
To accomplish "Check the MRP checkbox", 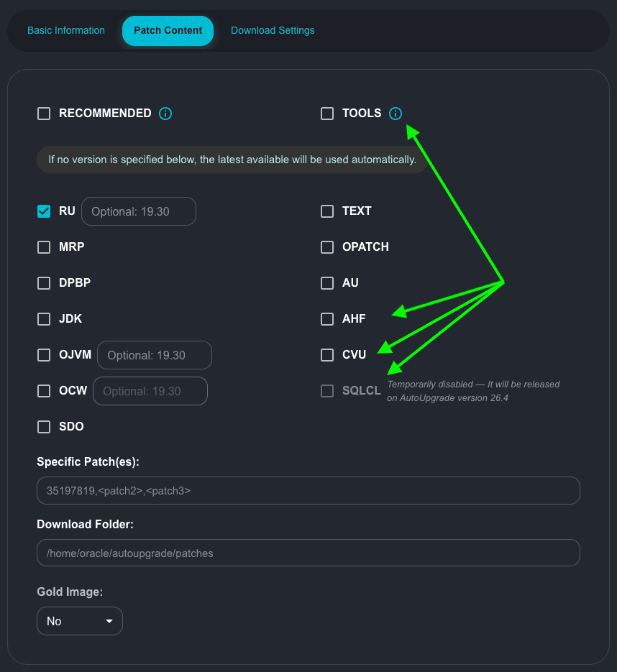I will click(x=44, y=247).
